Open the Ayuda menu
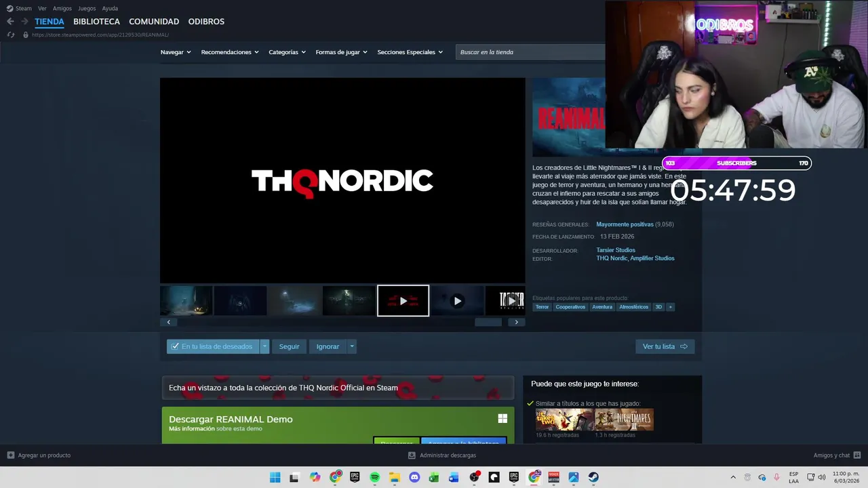 [110, 8]
